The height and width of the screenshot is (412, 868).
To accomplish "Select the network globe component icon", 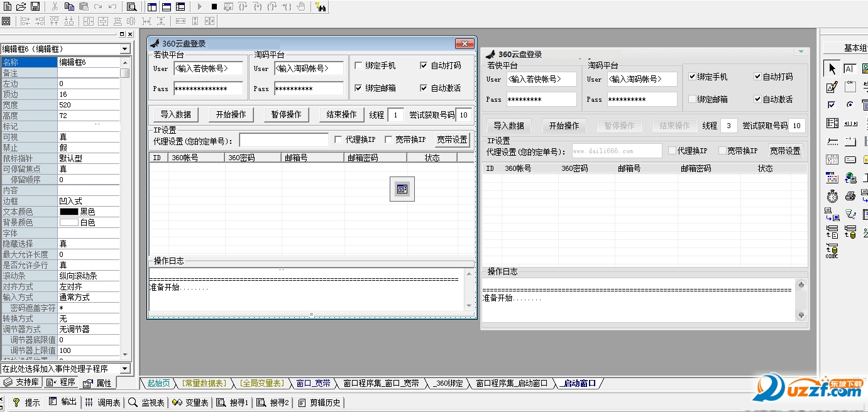I will pos(850,178).
